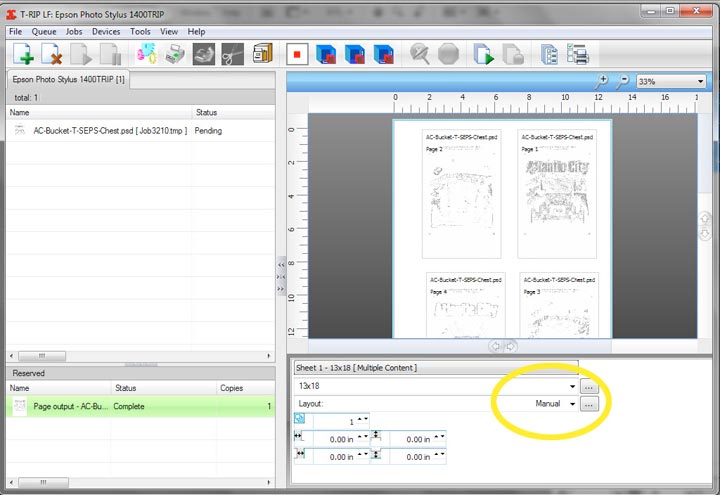Click the browse button beside Layout Manual
Image resolution: width=720 pixels, height=495 pixels.
(x=589, y=404)
